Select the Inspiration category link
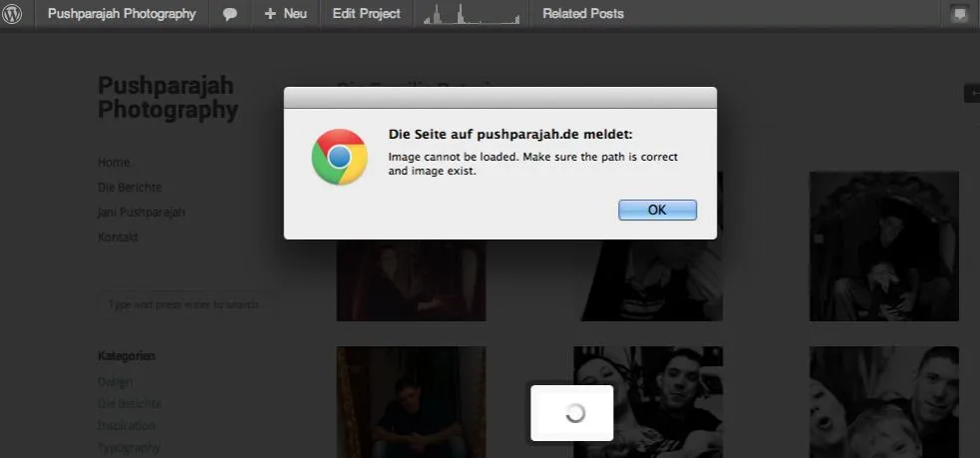Image resolution: width=980 pixels, height=458 pixels. [127, 425]
